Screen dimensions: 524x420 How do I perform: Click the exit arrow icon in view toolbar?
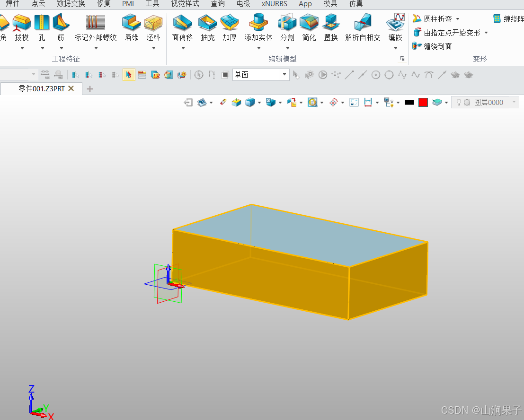[x=188, y=102]
